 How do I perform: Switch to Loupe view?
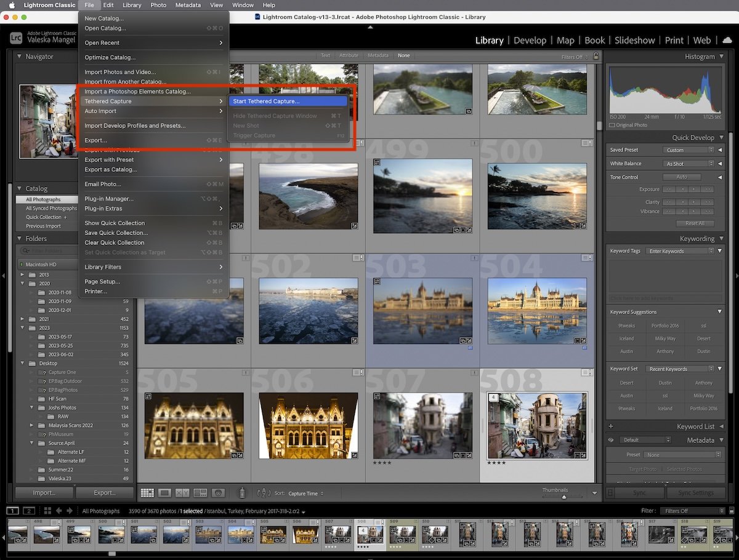164,492
